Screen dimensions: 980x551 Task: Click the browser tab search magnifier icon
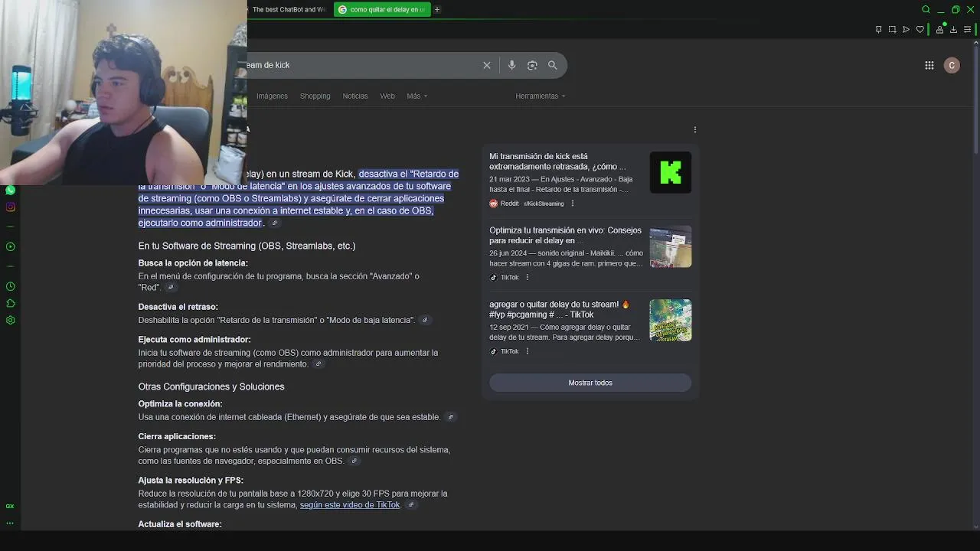[x=926, y=9]
